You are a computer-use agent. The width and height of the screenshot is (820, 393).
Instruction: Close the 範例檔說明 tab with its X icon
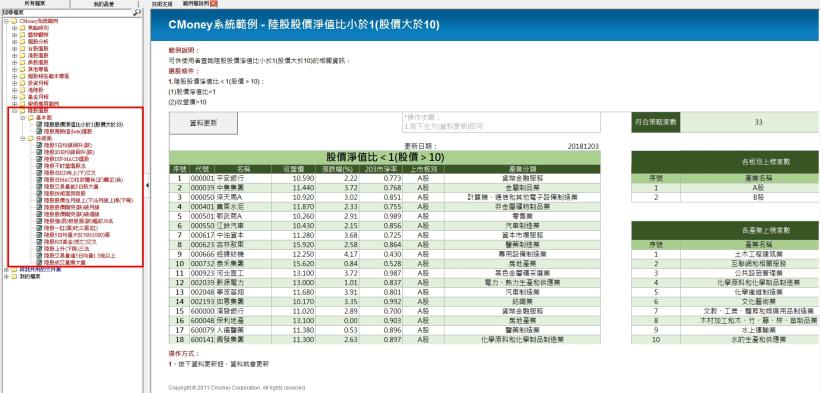tap(213, 3)
